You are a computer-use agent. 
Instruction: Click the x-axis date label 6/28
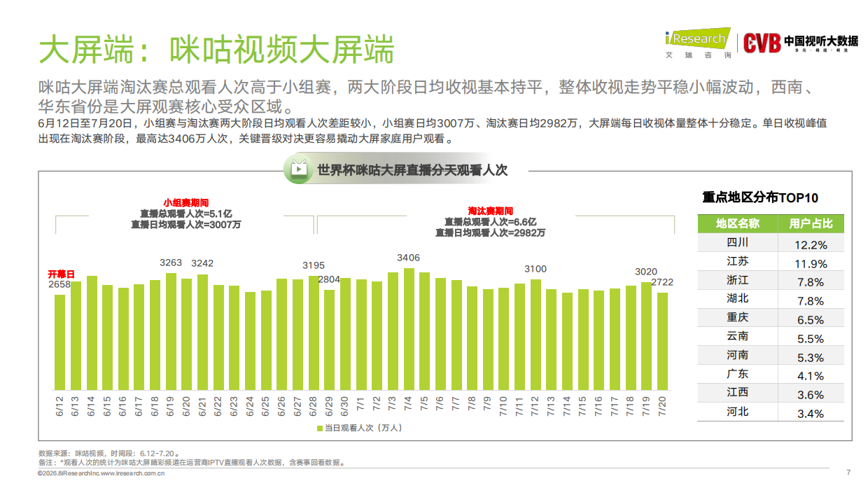pyautogui.click(x=313, y=407)
